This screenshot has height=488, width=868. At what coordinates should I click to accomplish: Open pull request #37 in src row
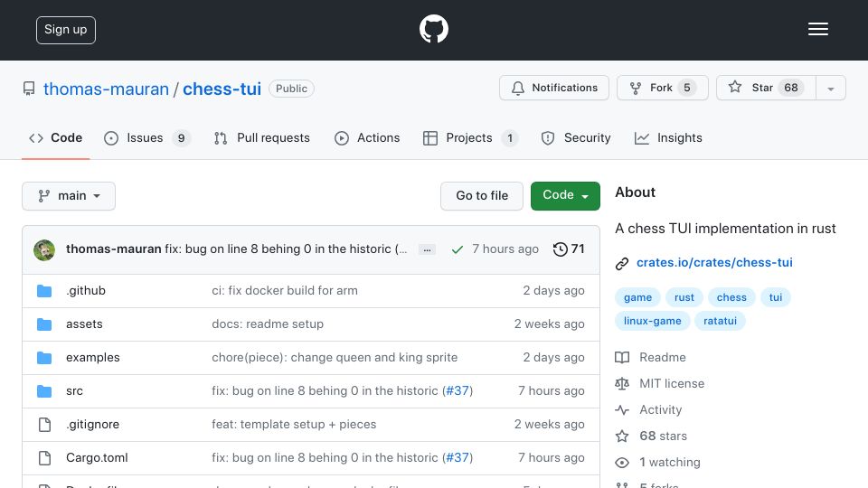tap(458, 390)
